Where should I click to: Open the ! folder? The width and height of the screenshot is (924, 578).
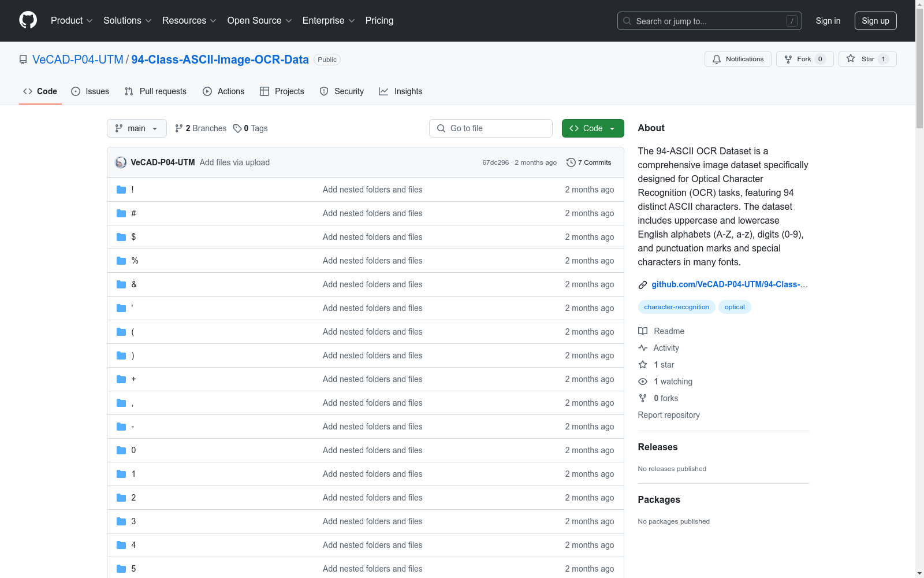pyautogui.click(x=132, y=190)
